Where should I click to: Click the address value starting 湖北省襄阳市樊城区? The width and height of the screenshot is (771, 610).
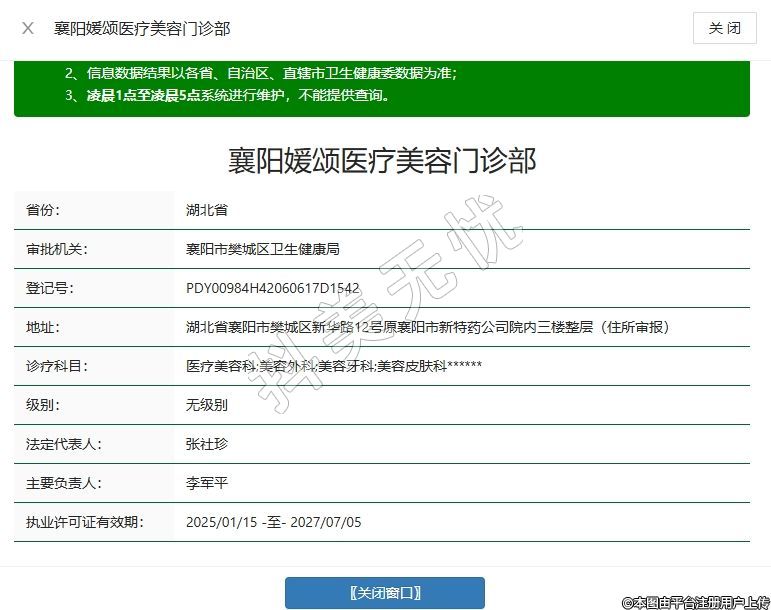pyautogui.click(x=427, y=327)
